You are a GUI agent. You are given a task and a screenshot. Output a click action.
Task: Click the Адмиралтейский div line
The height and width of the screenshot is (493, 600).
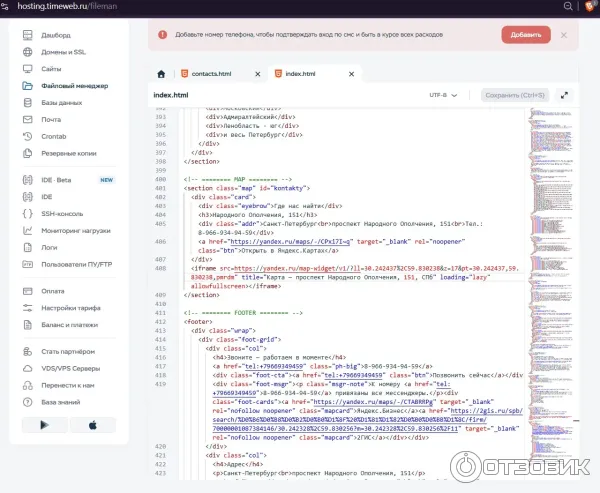pyautogui.click(x=250, y=117)
